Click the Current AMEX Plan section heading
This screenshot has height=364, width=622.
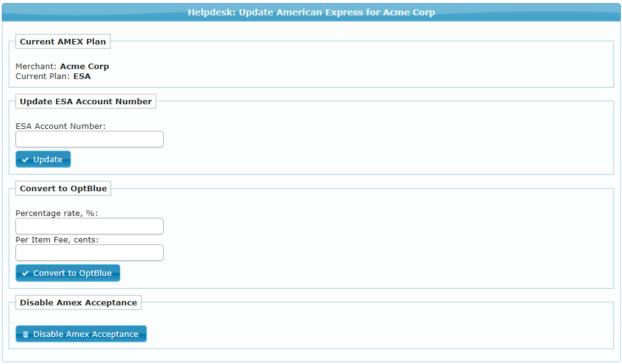(x=63, y=42)
